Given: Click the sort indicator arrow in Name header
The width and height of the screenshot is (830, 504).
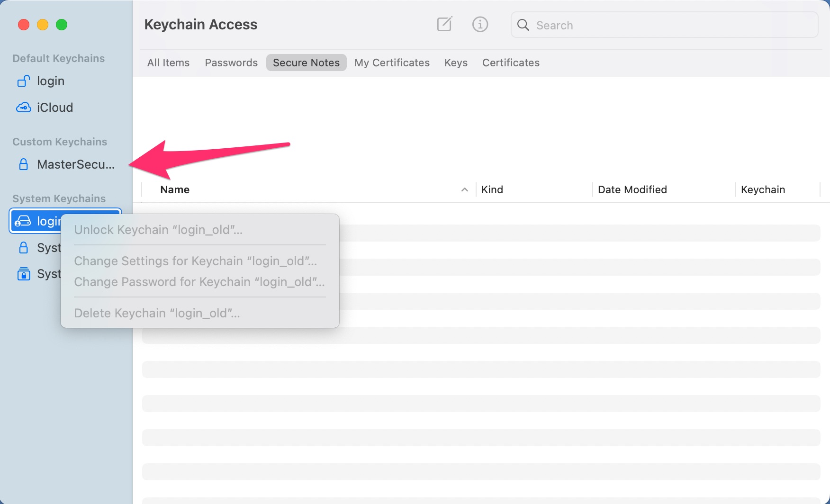Looking at the screenshot, I should (465, 189).
